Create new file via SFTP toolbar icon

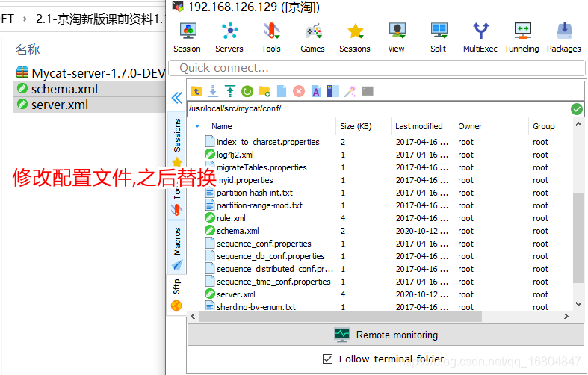pyautogui.click(x=282, y=91)
